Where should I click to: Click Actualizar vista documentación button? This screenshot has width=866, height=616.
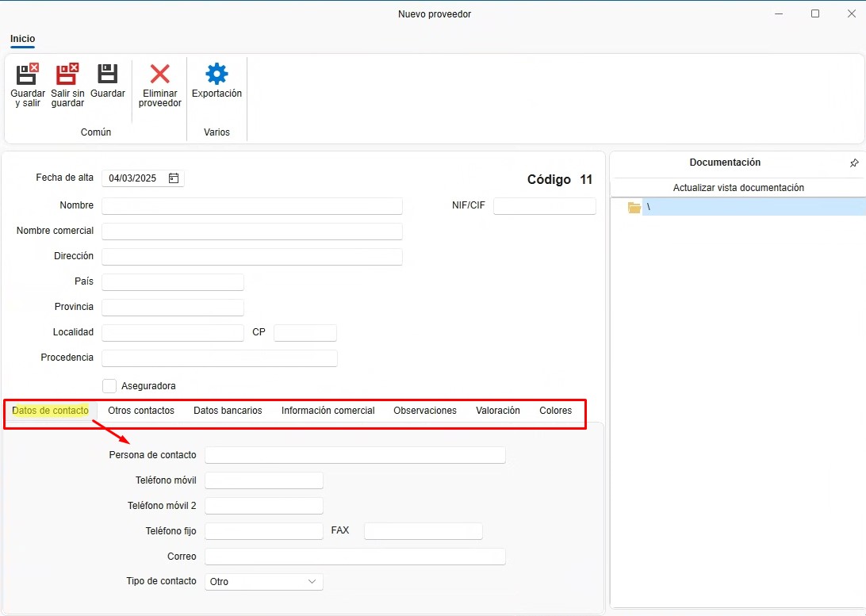(738, 188)
